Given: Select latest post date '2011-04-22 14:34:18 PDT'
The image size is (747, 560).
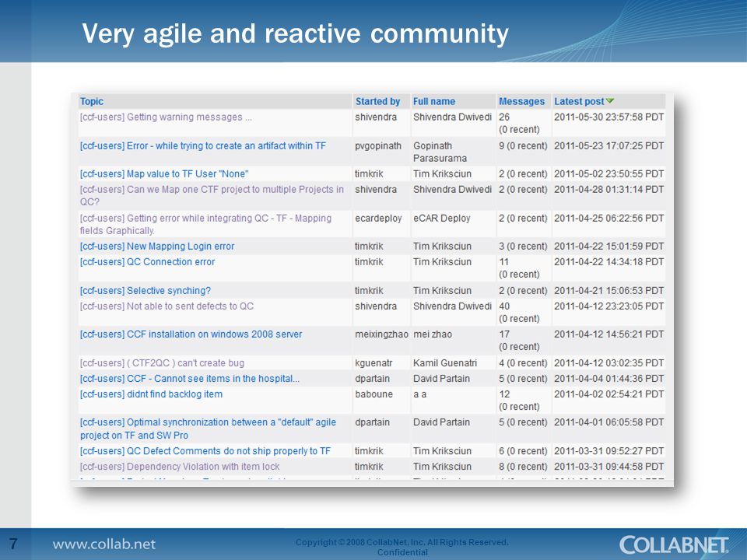Looking at the screenshot, I should [x=608, y=262].
